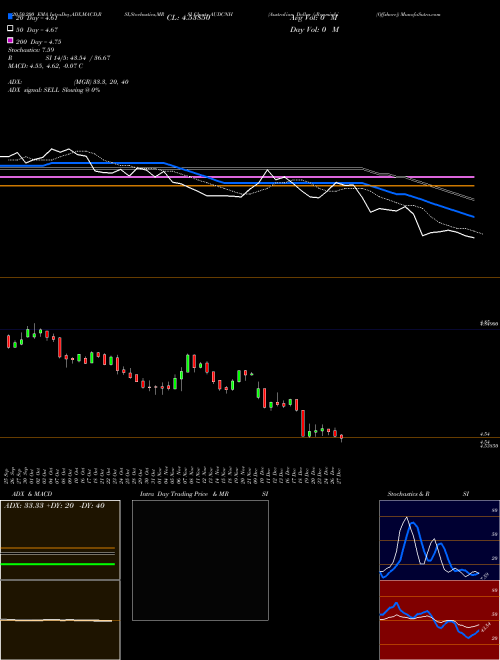500x660 pixels.
Task: Click the 'Day Vol: 0 M' label
Action: tap(314, 29)
